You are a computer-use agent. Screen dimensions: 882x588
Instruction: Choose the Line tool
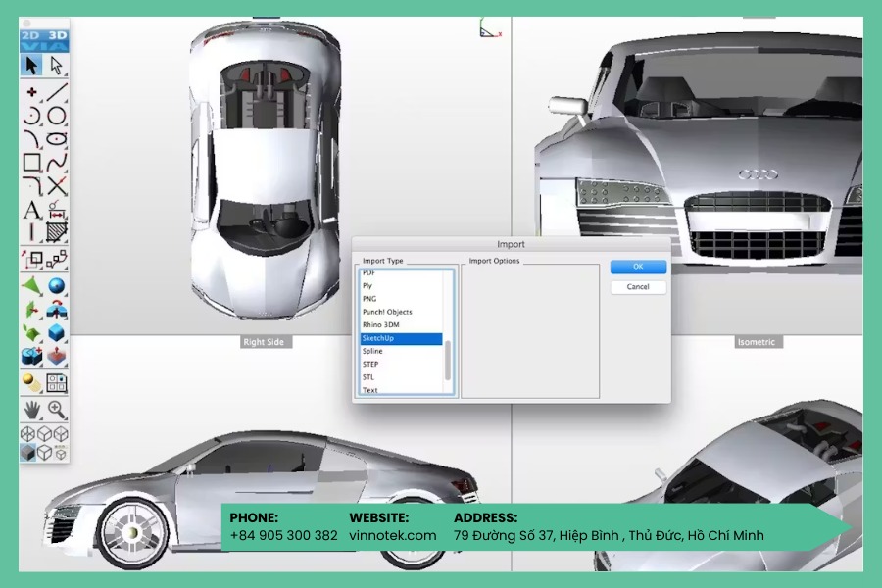click(56, 92)
